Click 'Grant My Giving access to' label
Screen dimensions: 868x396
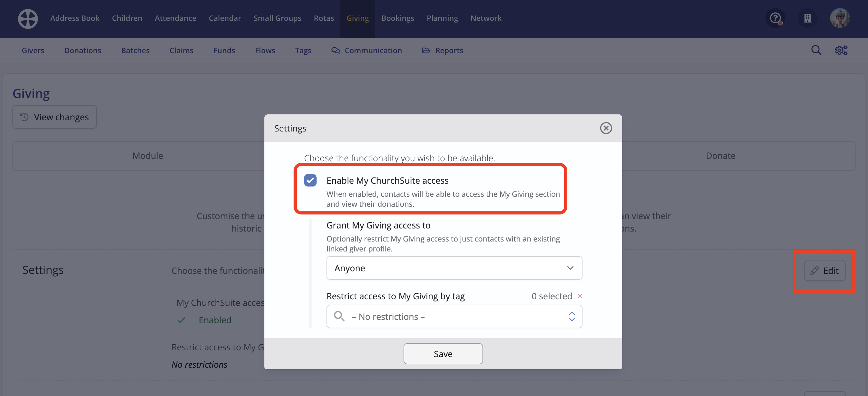coord(378,225)
